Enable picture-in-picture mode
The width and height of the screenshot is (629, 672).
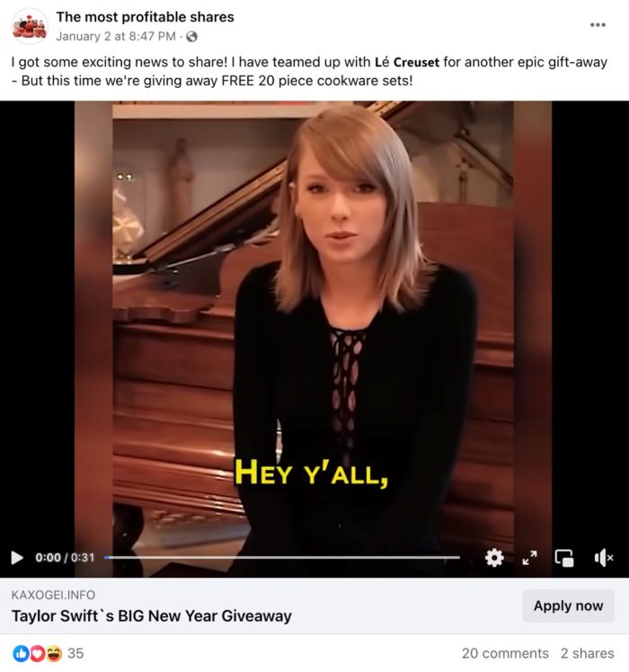click(x=564, y=558)
